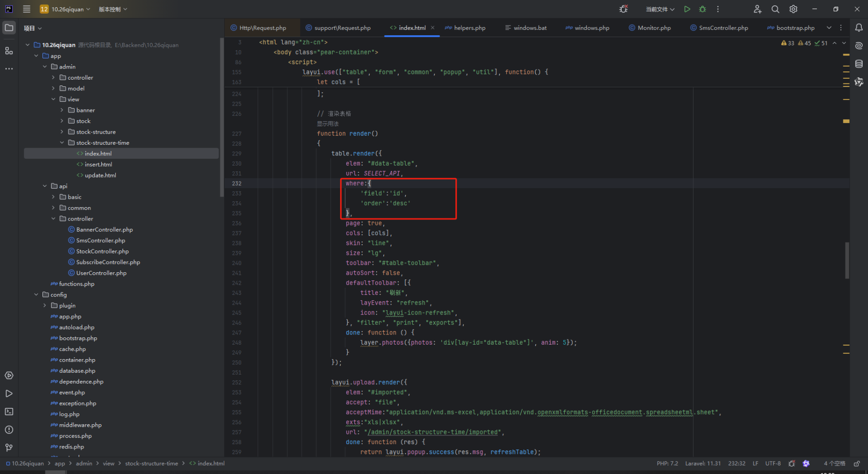Open the Git tool window
Screen dimensions: 868x474
pos(9,448)
